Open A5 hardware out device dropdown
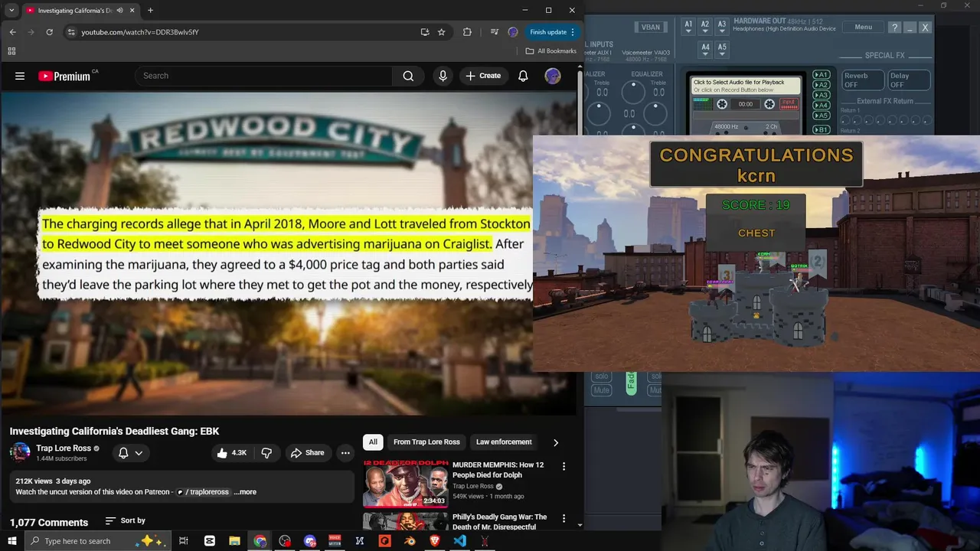The width and height of the screenshot is (980, 551). point(722,49)
